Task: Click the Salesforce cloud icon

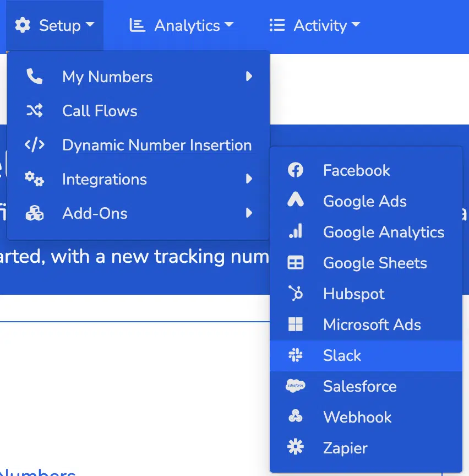Action: click(x=296, y=386)
